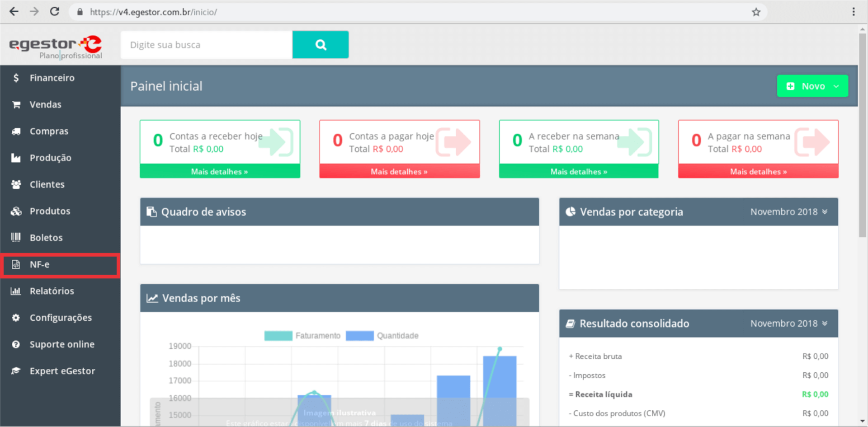Click the Digite sua busca search field

[207, 45]
